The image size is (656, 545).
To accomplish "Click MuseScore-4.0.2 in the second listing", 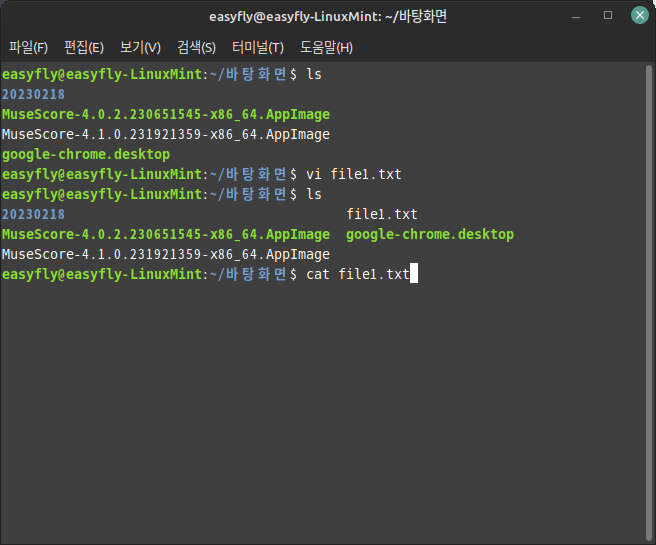I will [166, 235].
